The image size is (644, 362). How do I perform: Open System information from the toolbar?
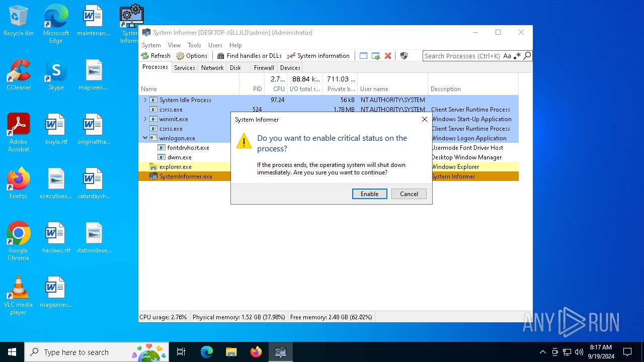[318, 56]
